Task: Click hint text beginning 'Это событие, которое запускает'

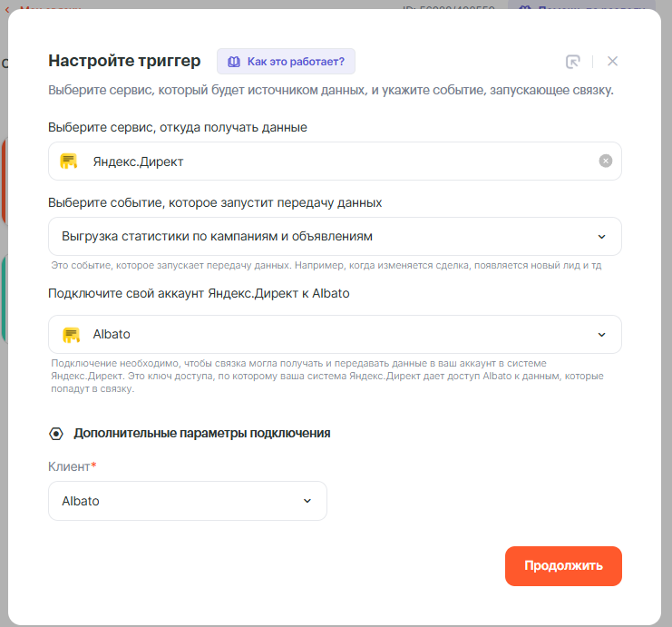Action: tap(326, 266)
